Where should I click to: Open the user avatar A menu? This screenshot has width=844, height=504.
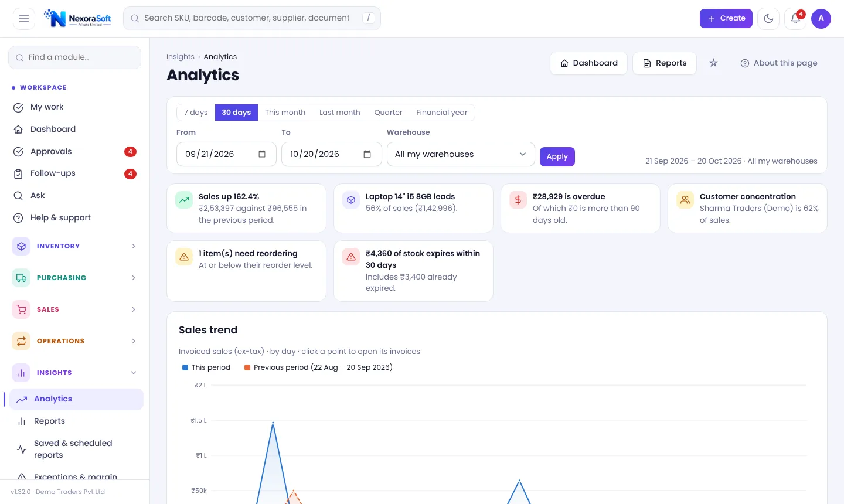pyautogui.click(x=821, y=19)
